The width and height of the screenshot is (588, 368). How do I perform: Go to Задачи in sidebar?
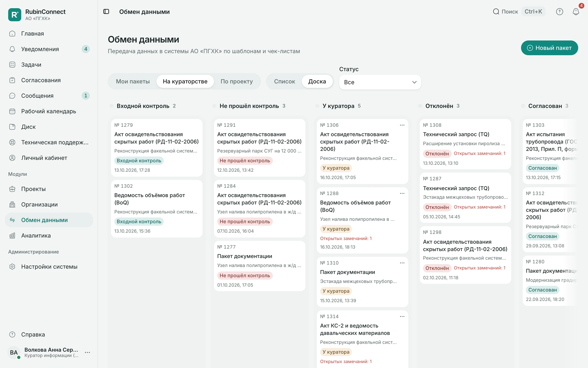click(x=49, y=65)
